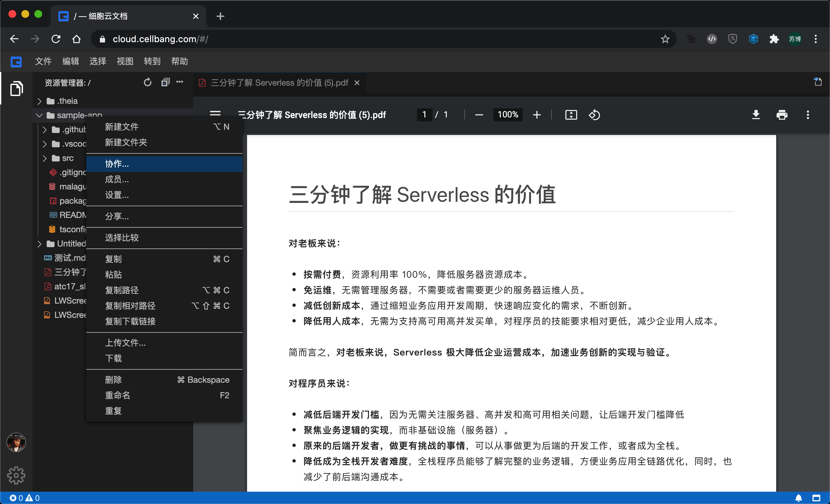The image size is (830, 504).
Task: Open the settings gear icon
Action: (16, 475)
